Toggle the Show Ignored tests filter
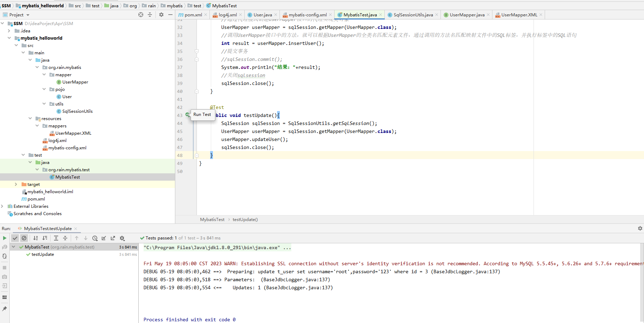Image resolution: width=644 pixels, height=323 pixels. tap(24, 238)
